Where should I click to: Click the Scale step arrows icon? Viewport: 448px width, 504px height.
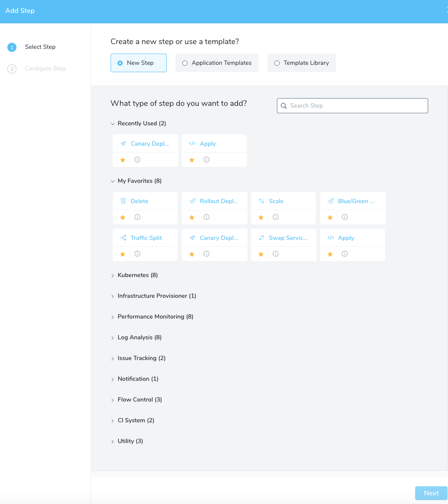click(261, 201)
